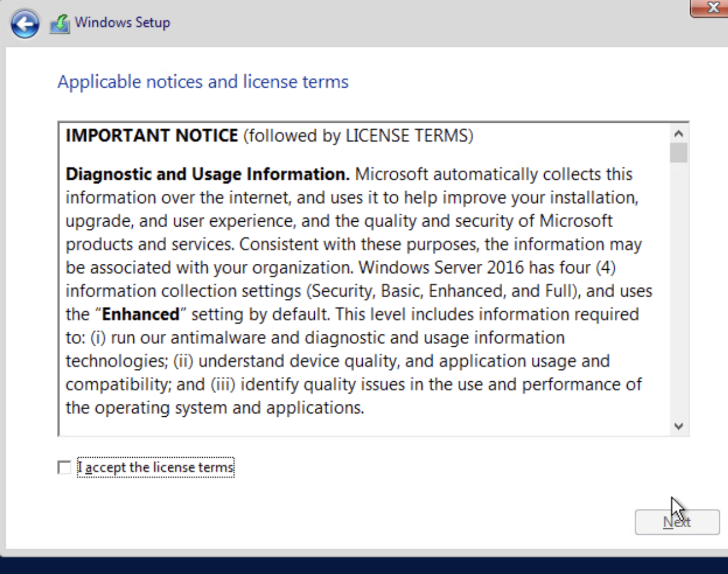Click "the operating system and applications." line
Image resolution: width=728 pixels, height=574 pixels.
(215, 408)
